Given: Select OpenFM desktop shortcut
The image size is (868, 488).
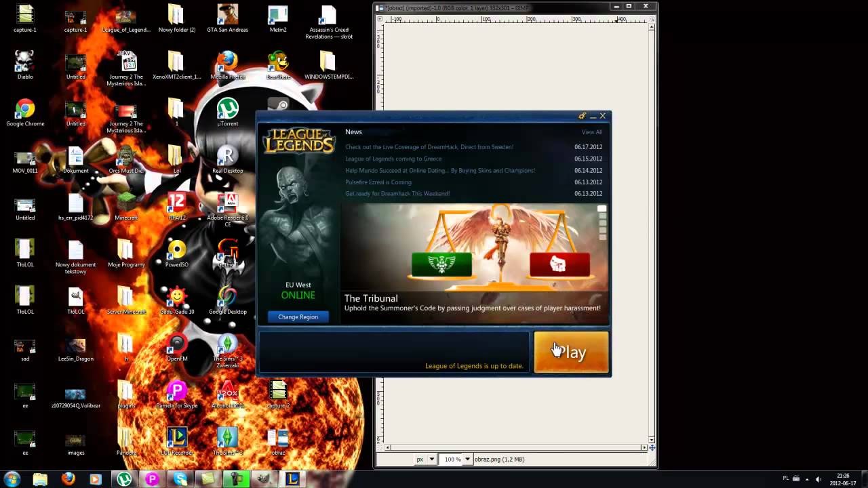Looking at the screenshot, I should [x=176, y=347].
